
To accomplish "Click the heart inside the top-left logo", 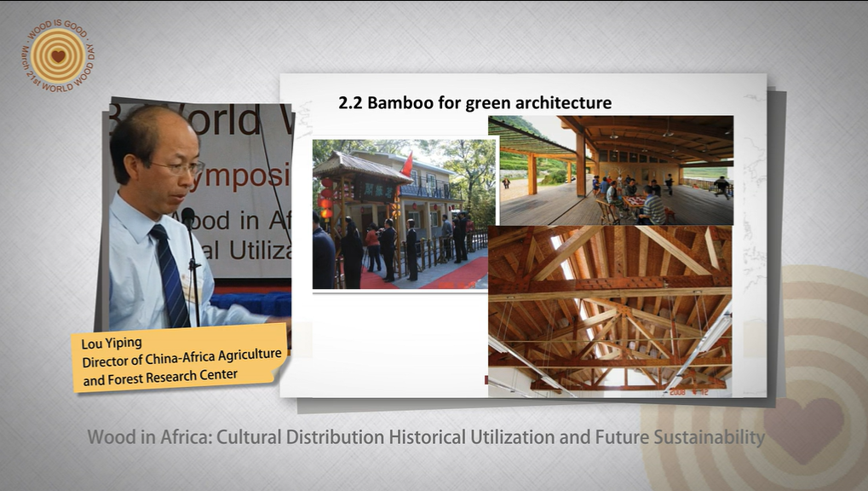I will pos(57,56).
